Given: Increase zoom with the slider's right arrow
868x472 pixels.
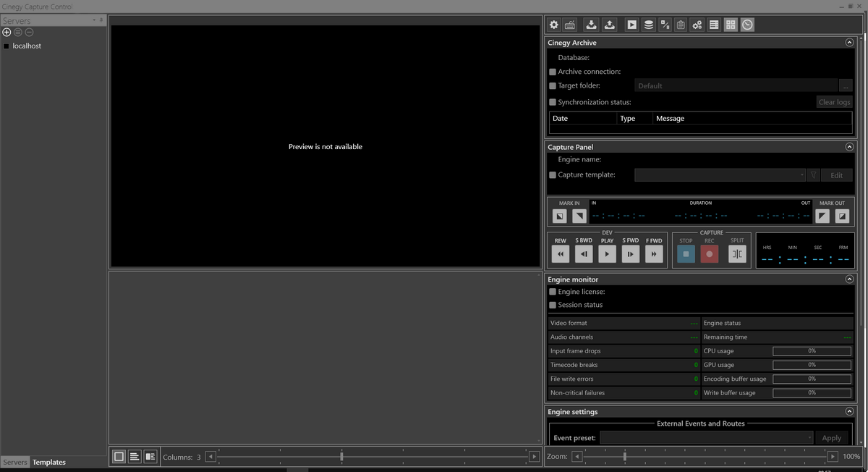Looking at the screenshot, I should point(833,457).
